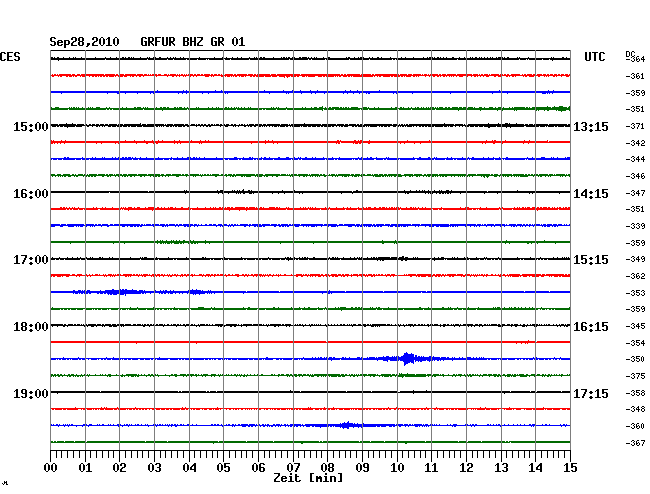Select the DC offset value -342

635,143
